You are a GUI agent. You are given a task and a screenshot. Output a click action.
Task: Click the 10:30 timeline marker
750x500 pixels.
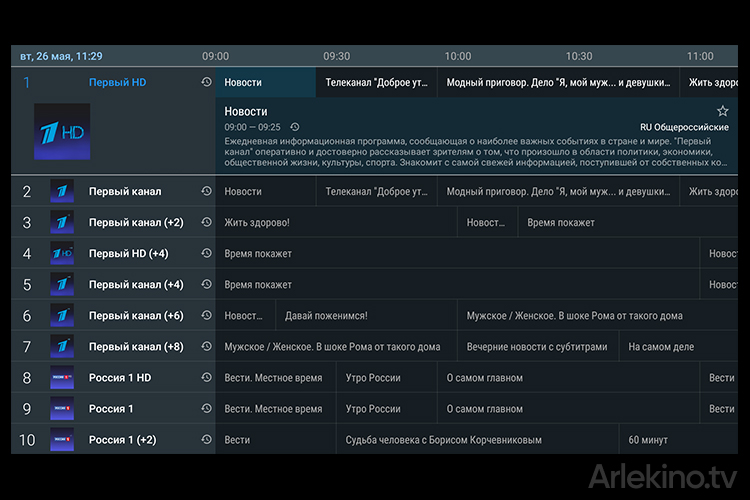point(579,56)
